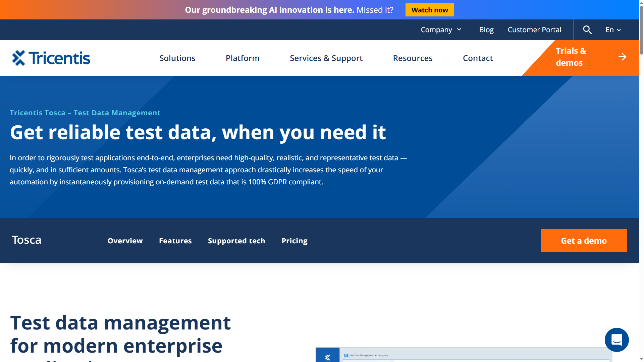The image size is (644, 362).
Task: Open the Resources menu
Action: coord(413,58)
